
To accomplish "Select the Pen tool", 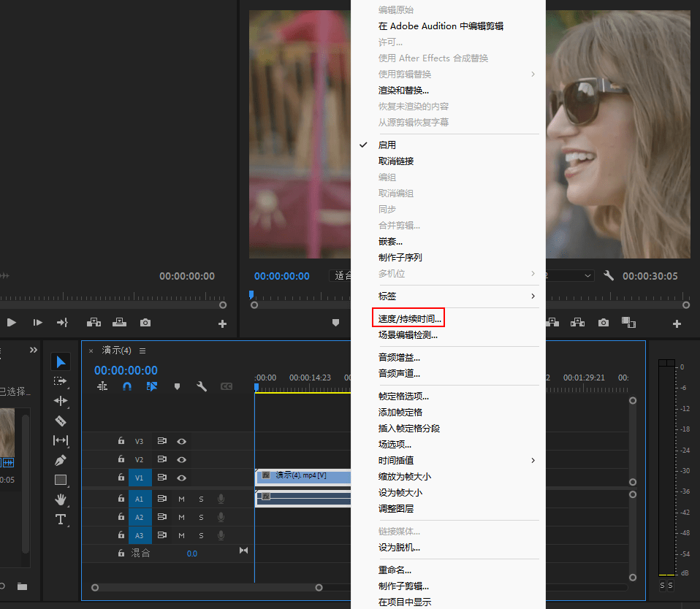I will [60, 460].
